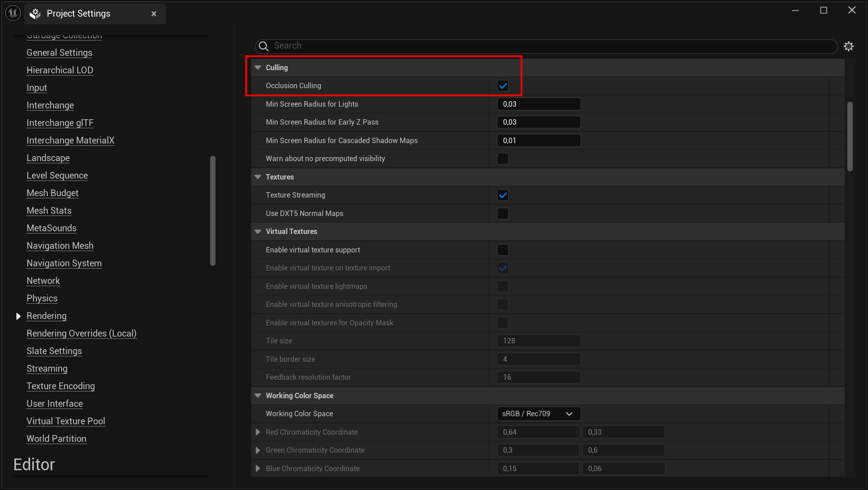868x490 pixels.
Task: Enable Use DXT5 Normal Maps
Action: 503,213
